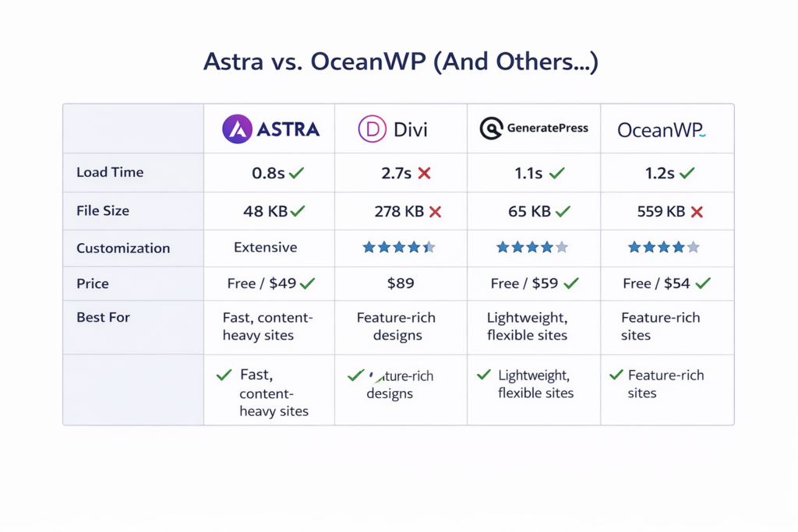The image size is (798, 532).
Task: Click the Divi $89 price cell
Action: tap(401, 284)
